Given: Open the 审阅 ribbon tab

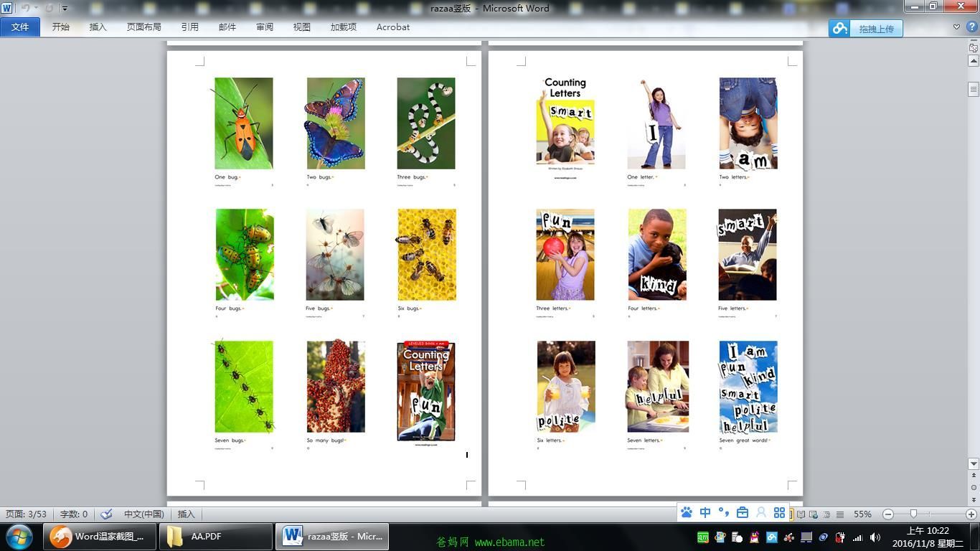Looking at the screenshot, I should coord(265,27).
